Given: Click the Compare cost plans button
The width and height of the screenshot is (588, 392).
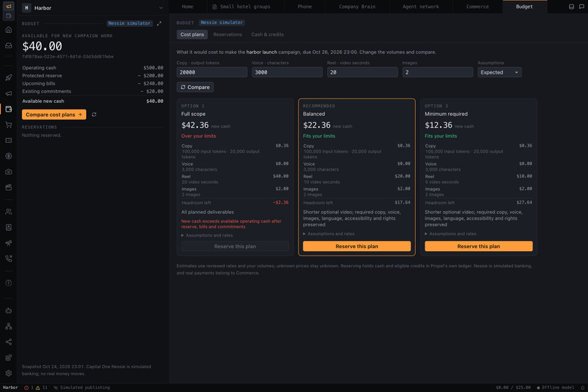Looking at the screenshot, I should (54, 115).
